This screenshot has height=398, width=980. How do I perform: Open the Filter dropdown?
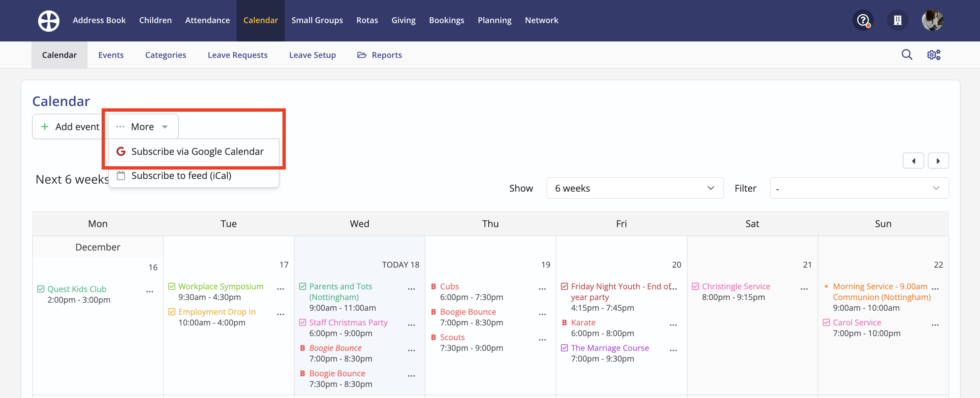point(859,188)
